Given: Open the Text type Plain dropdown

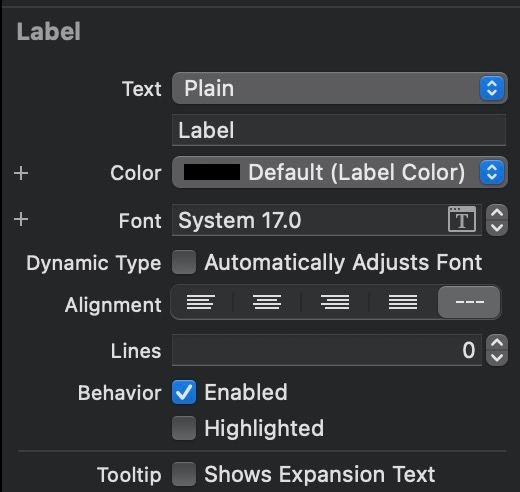Looking at the screenshot, I should 340,88.
